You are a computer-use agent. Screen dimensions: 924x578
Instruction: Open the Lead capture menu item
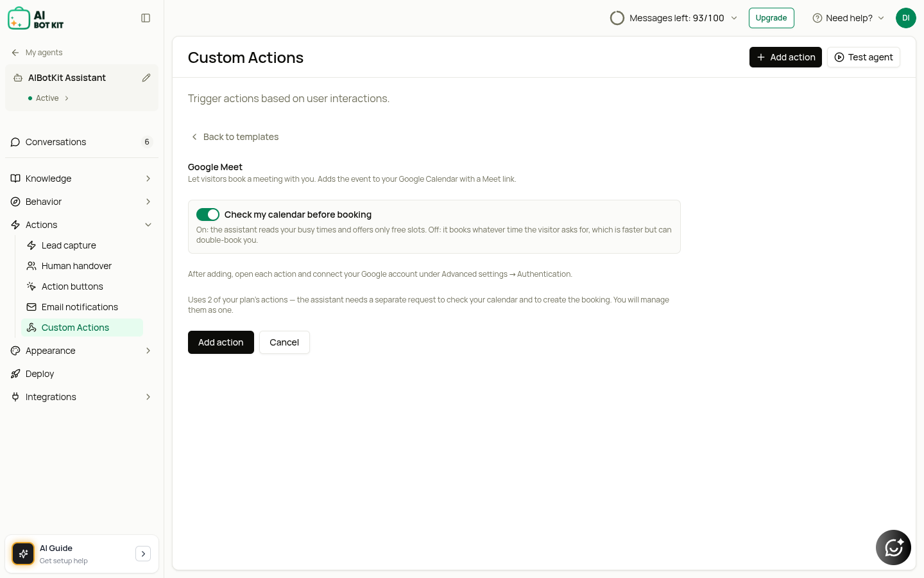coord(82,245)
